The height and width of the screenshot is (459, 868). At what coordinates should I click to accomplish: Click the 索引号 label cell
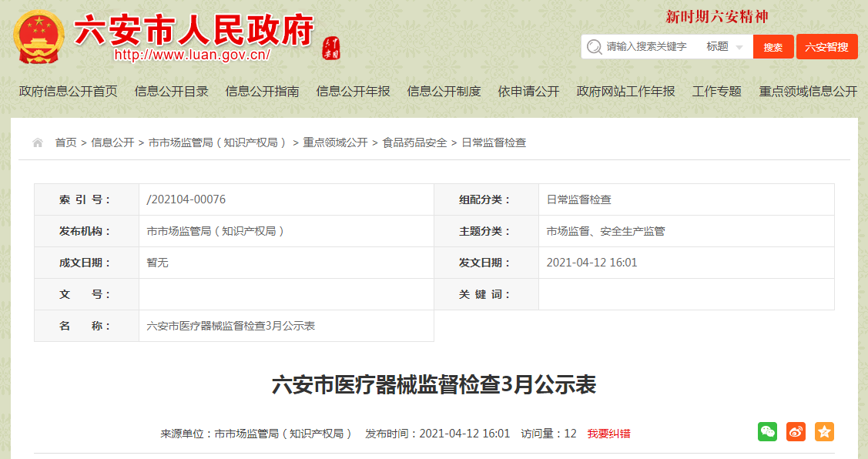(x=86, y=199)
